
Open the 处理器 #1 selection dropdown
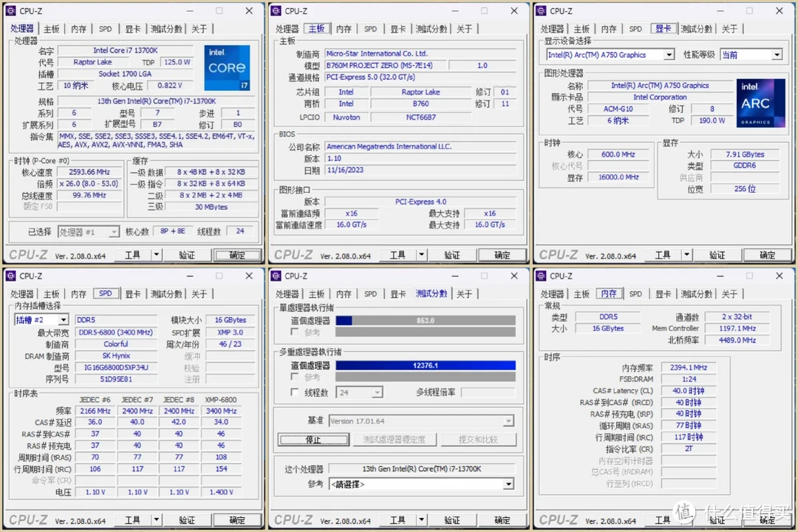pyautogui.click(x=89, y=232)
